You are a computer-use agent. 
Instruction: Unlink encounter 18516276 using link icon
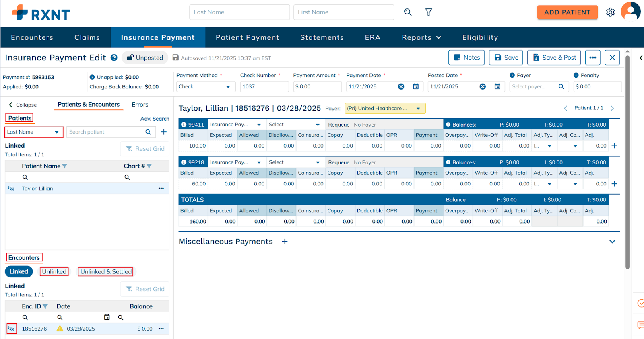pyautogui.click(x=12, y=329)
